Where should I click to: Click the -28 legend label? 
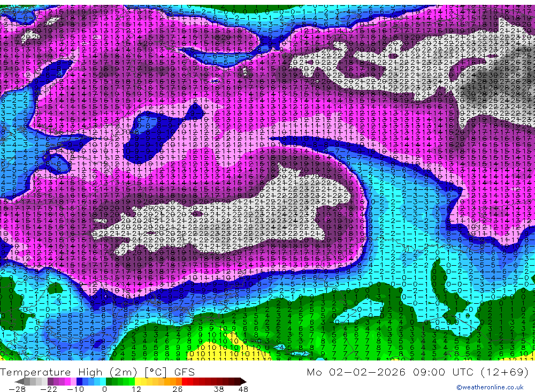17,389
